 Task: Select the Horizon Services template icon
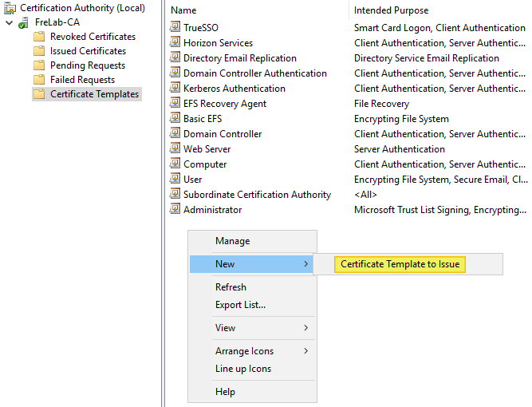[x=175, y=43]
